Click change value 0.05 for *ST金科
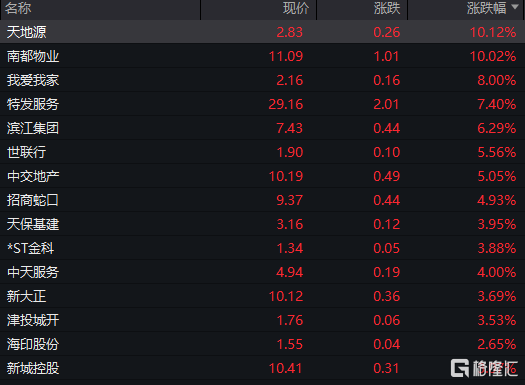This screenshot has height=385, width=525. point(387,248)
